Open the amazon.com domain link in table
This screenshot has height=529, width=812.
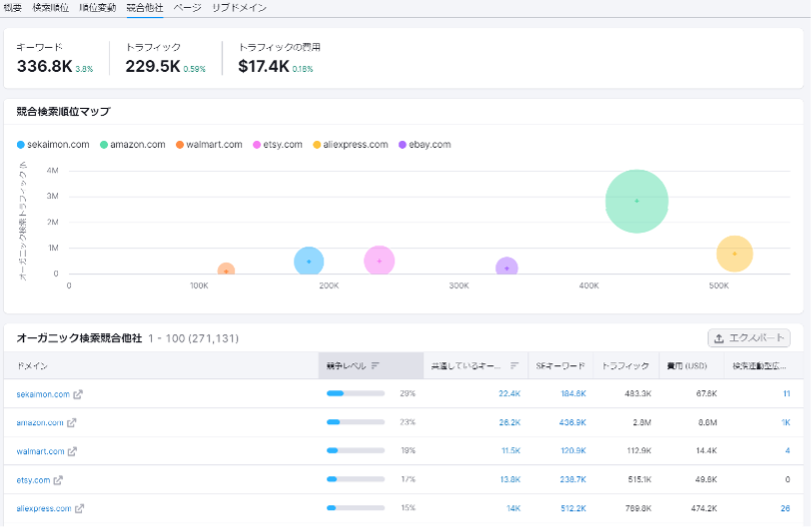pos(40,423)
